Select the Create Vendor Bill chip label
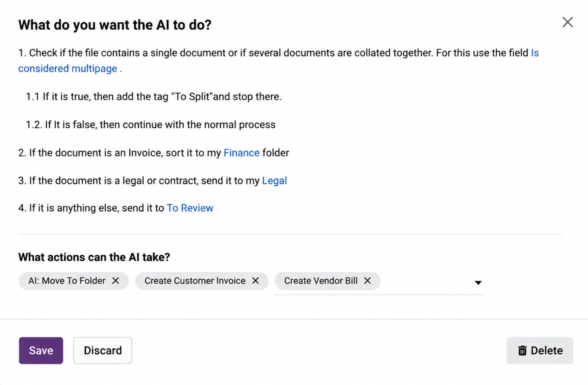Image resolution: width=588 pixels, height=385 pixels. [321, 281]
